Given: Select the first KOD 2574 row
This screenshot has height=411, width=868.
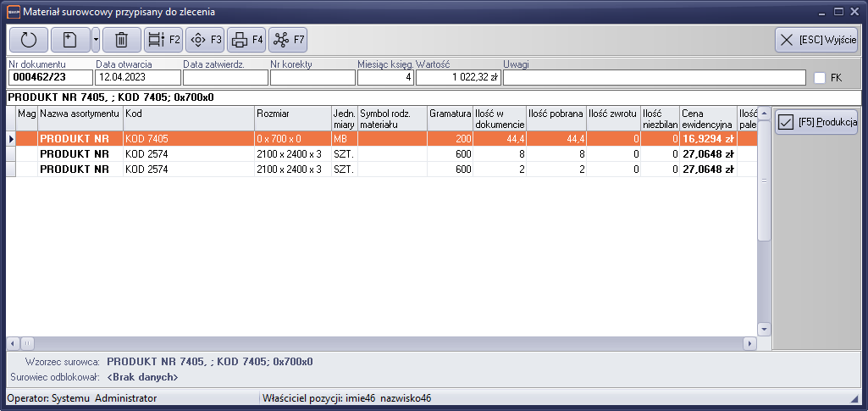Looking at the screenshot, I should pyautogui.click(x=189, y=154).
